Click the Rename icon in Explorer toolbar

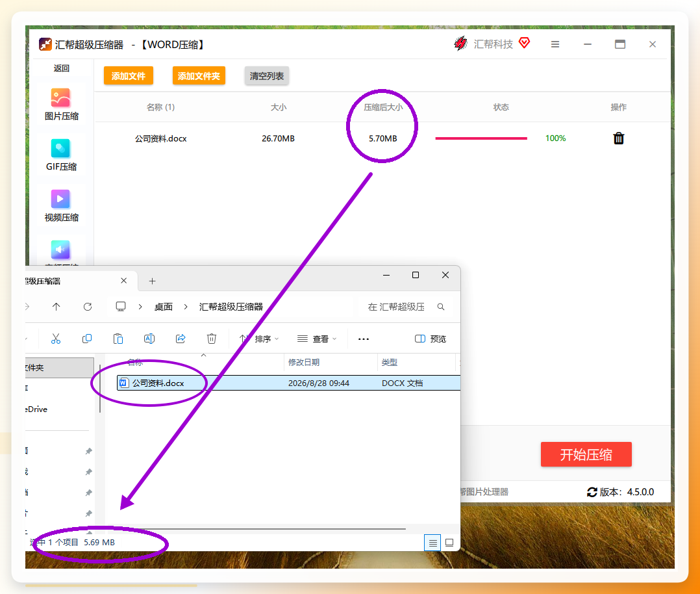point(149,339)
